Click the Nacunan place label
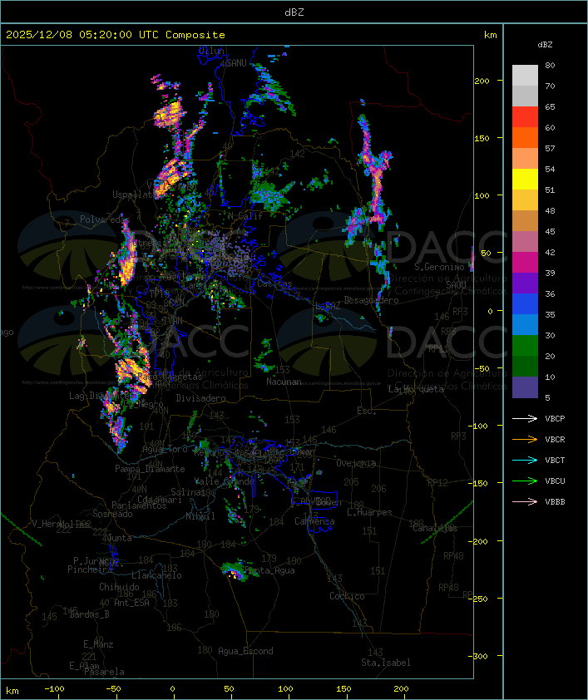Screen dimensions: 588x700 click(284, 382)
